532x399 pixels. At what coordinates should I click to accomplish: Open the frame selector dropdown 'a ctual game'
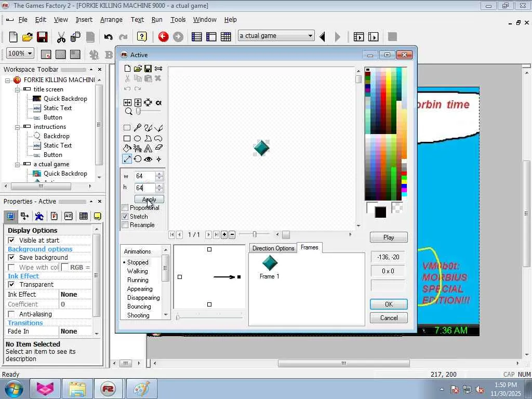pyautogui.click(x=276, y=36)
